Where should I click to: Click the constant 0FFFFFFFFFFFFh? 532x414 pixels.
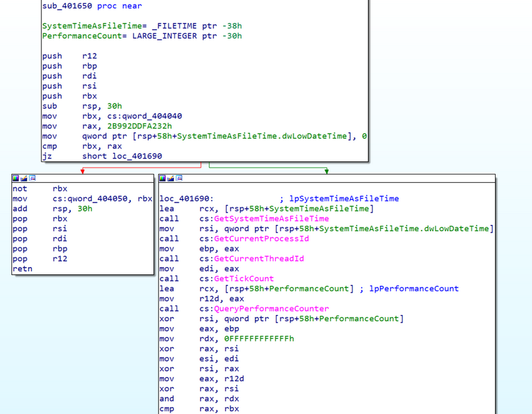[x=259, y=339]
